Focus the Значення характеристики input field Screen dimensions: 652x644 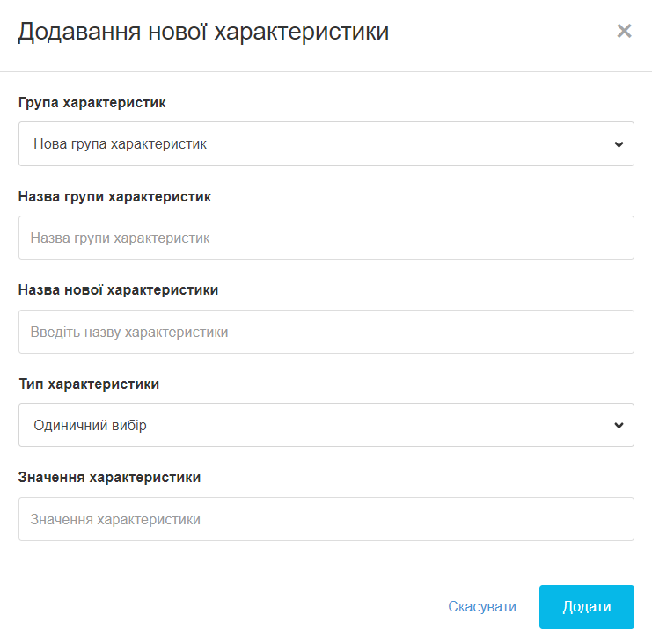pyautogui.click(x=326, y=519)
